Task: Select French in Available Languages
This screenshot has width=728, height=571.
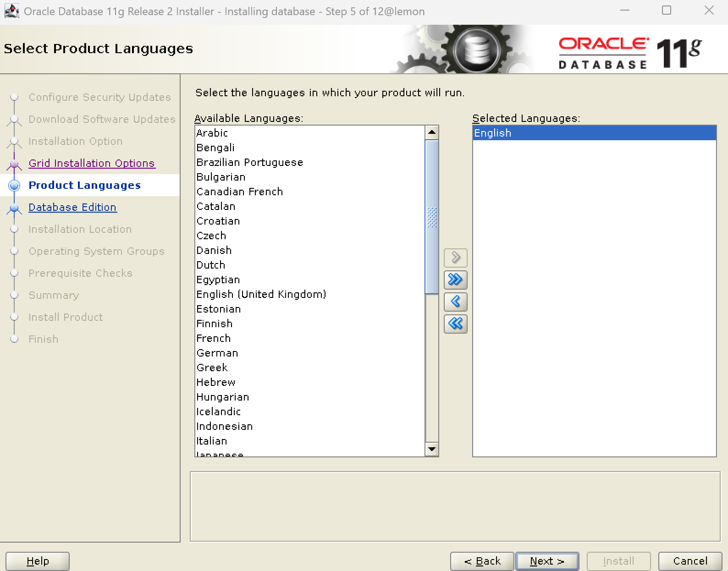Action: tap(310, 338)
